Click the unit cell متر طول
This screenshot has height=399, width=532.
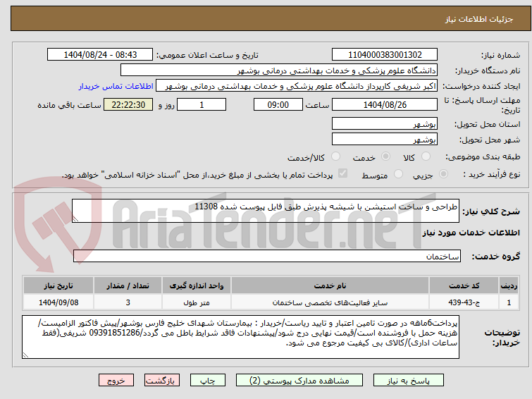coord(197,302)
